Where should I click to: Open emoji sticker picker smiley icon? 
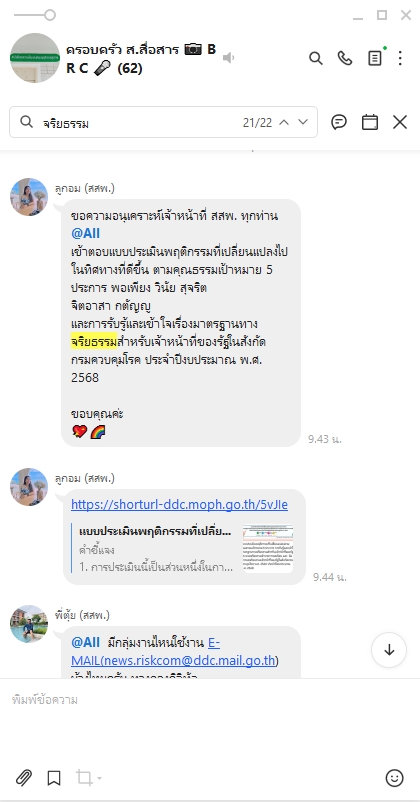point(394,778)
